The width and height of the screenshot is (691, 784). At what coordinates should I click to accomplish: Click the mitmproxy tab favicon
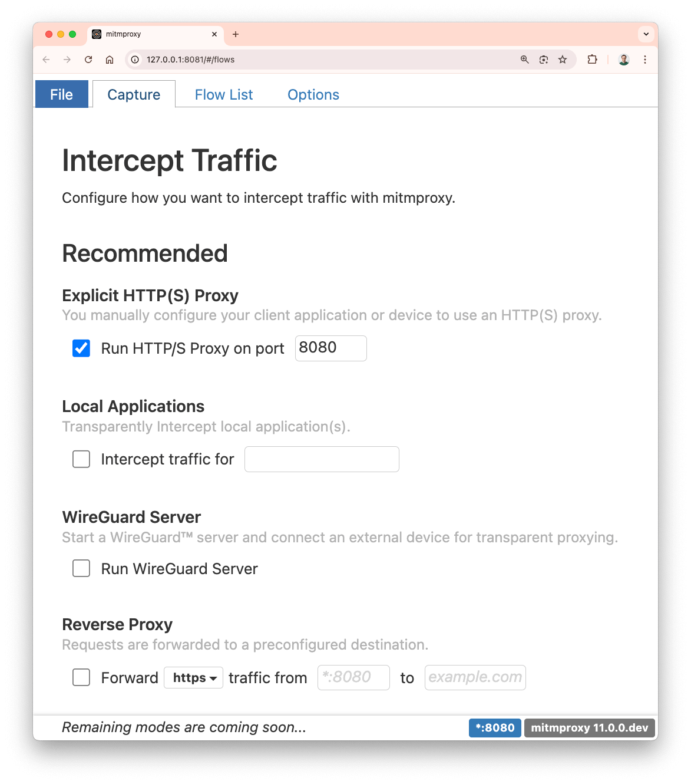97,34
